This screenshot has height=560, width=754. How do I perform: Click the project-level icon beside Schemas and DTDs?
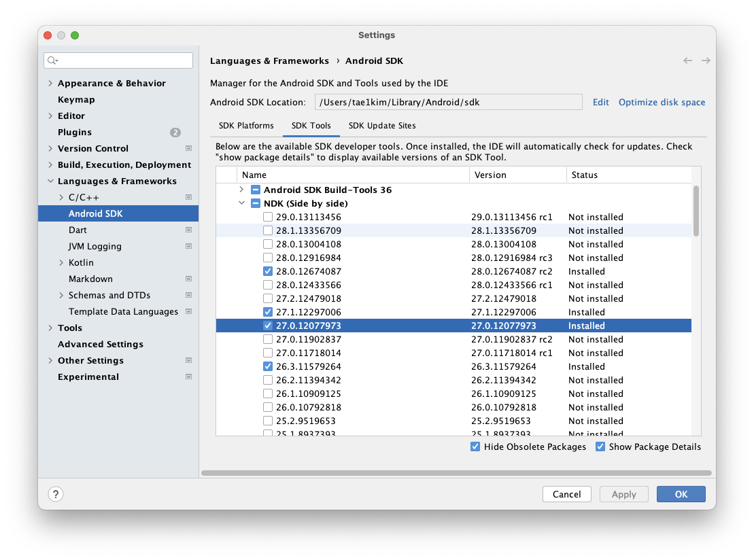tap(188, 296)
